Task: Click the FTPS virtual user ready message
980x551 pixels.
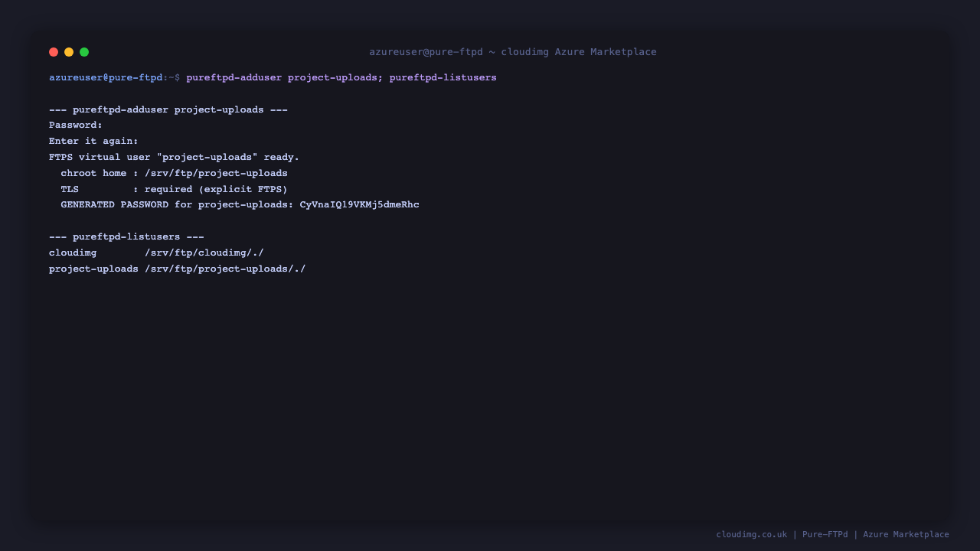Action: pos(175,157)
